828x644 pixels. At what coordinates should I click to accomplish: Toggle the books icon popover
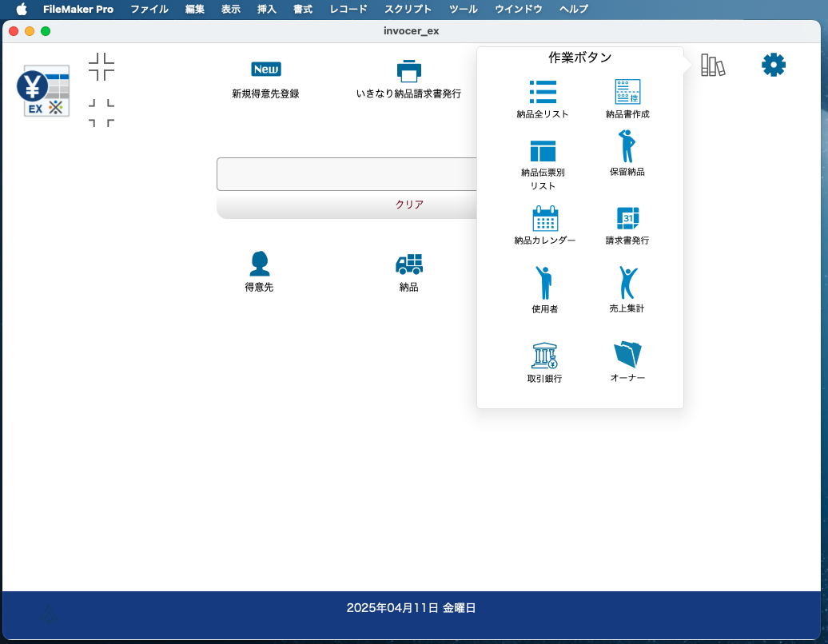[712, 66]
